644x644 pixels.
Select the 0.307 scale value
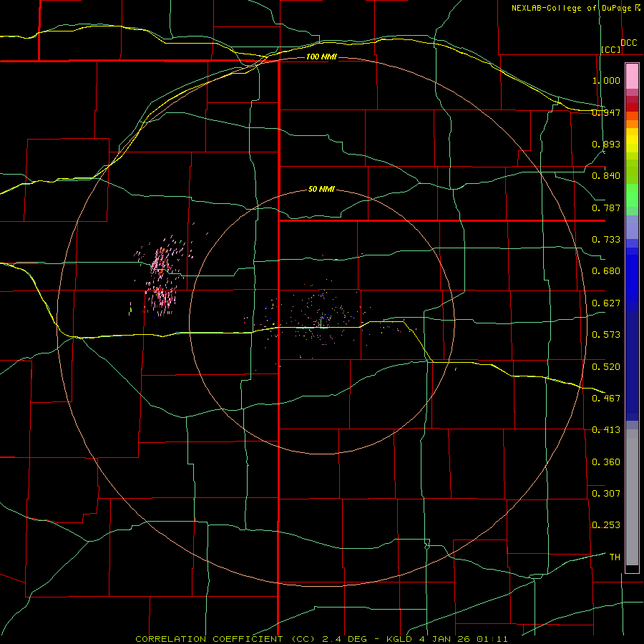point(606,494)
